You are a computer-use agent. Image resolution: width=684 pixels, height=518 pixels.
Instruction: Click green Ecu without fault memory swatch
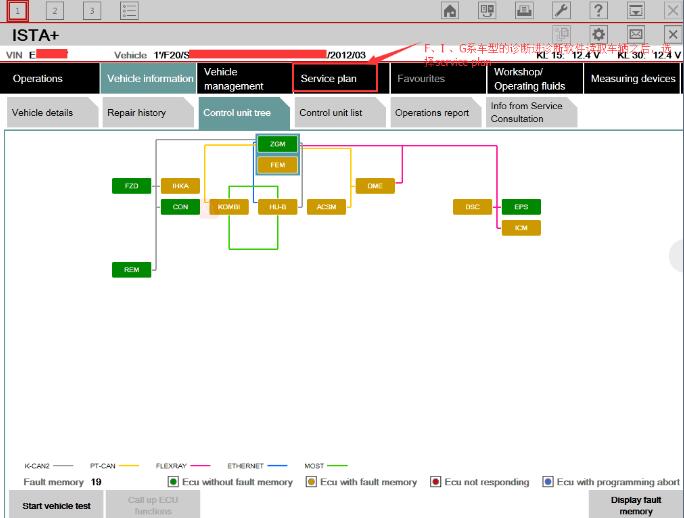(x=173, y=482)
